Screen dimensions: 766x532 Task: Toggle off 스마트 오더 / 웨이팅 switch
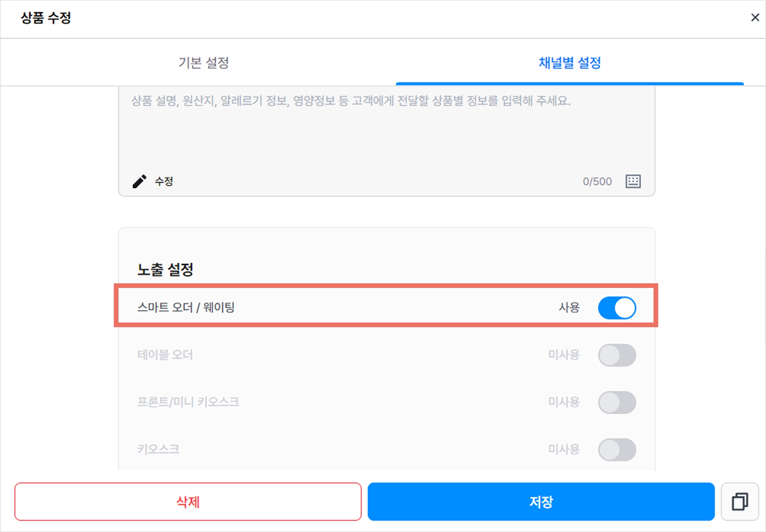[x=617, y=308]
